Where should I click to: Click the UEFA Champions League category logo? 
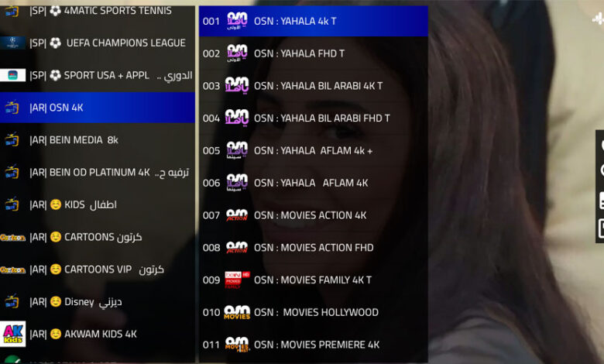pyautogui.click(x=12, y=43)
